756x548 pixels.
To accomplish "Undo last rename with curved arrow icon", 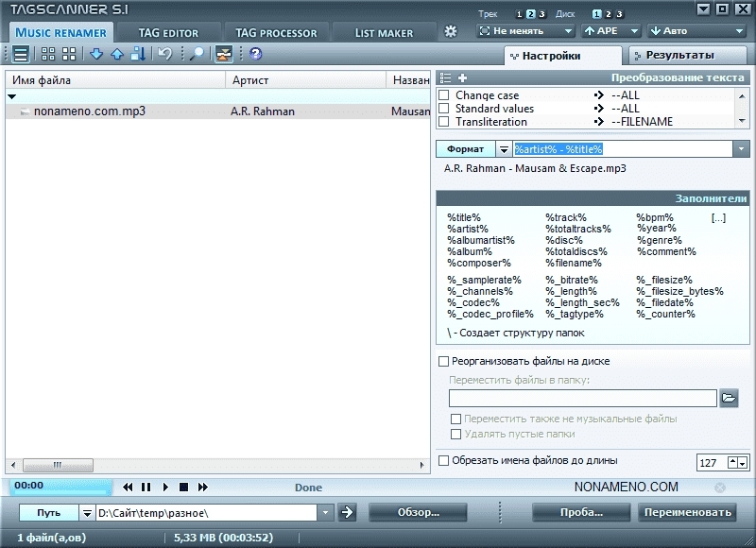I will click(x=164, y=54).
